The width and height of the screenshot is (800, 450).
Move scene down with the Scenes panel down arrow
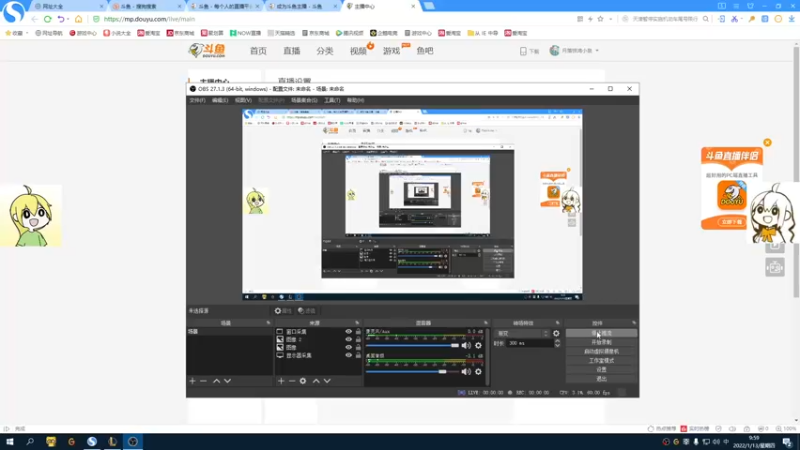(x=228, y=381)
